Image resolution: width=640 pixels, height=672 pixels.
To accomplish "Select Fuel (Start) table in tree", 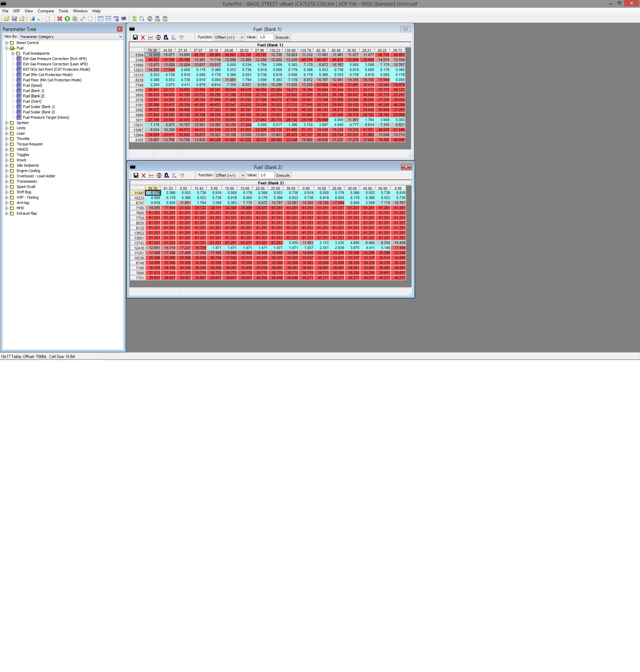I will coord(32,101).
